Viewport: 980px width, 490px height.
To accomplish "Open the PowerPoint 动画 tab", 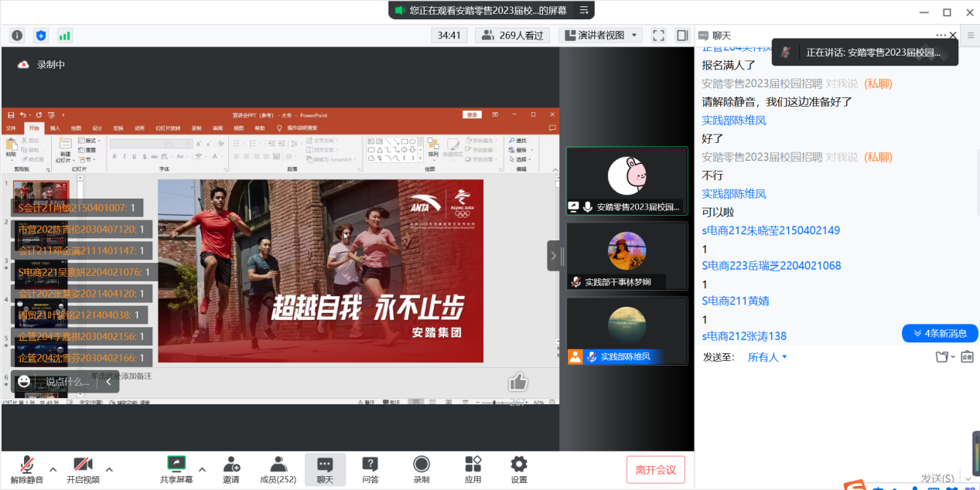I will click(139, 128).
